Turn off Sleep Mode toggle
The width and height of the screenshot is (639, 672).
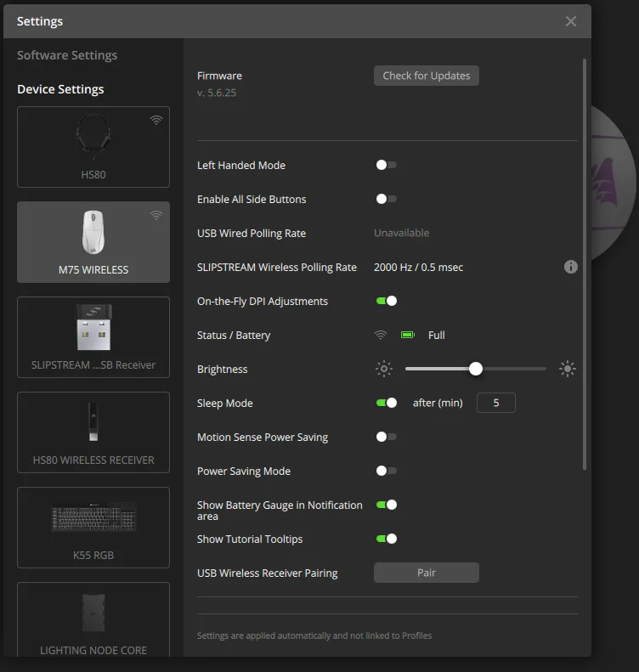click(x=386, y=403)
